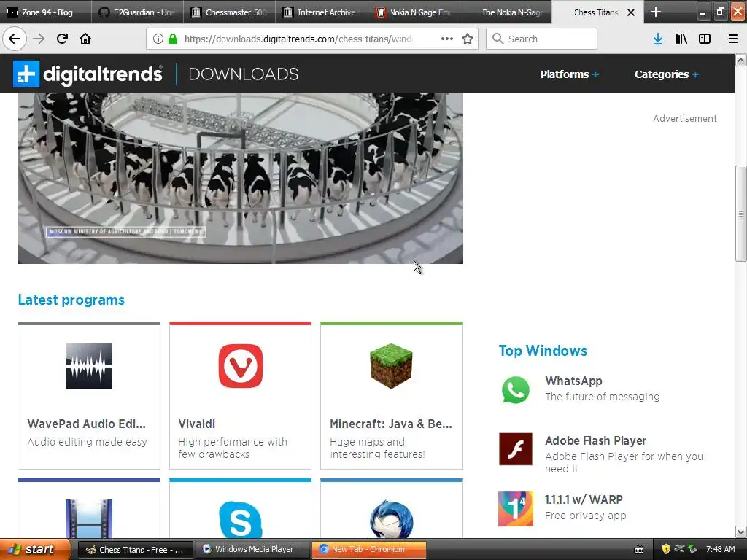
Task: Click the Minecraft grass block icon
Action: pyautogui.click(x=391, y=366)
